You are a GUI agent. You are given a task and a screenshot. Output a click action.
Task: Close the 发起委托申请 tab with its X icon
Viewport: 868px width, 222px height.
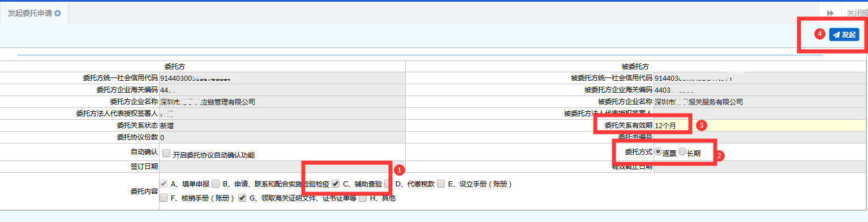click(58, 13)
